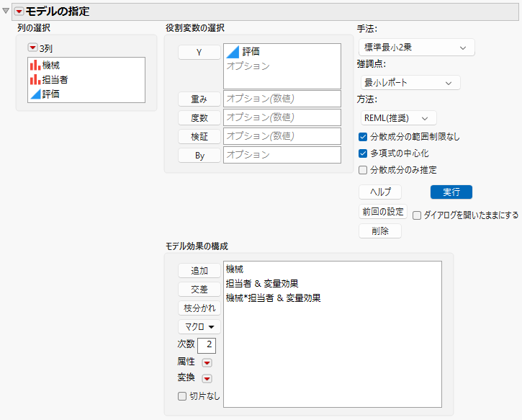522x420 pixels.
Task: Open the 強調点 dropdown showing 最小レポート
Action: pyautogui.click(x=410, y=83)
